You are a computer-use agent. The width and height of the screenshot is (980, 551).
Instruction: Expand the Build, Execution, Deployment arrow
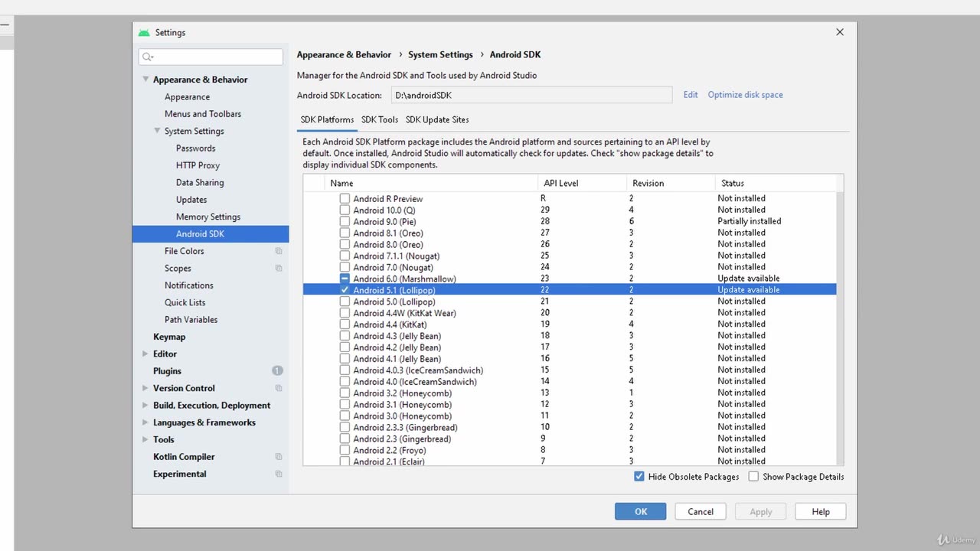pyautogui.click(x=145, y=406)
